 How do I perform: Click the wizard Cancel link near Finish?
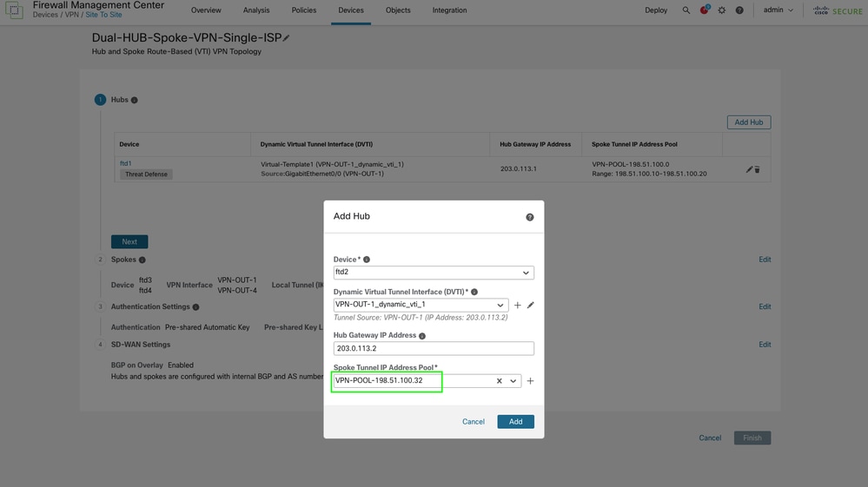coord(710,438)
